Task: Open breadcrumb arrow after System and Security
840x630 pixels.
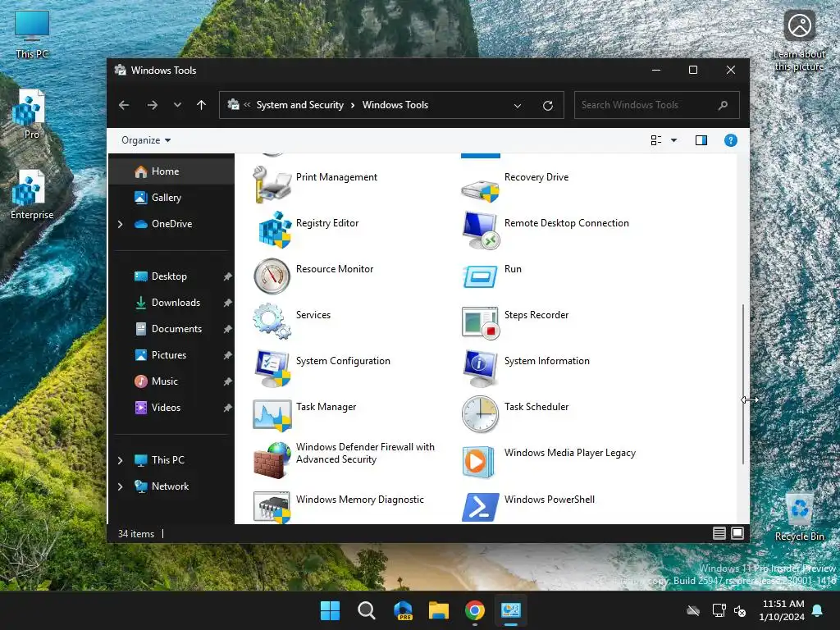Action: (353, 105)
